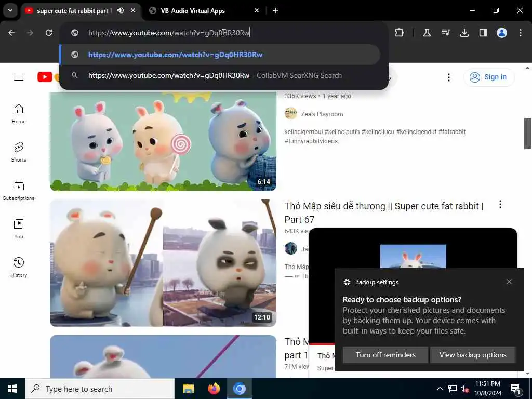The height and width of the screenshot is (399, 532).
Task: Click the channel avatar under Part 67
Action: (x=291, y=248)
